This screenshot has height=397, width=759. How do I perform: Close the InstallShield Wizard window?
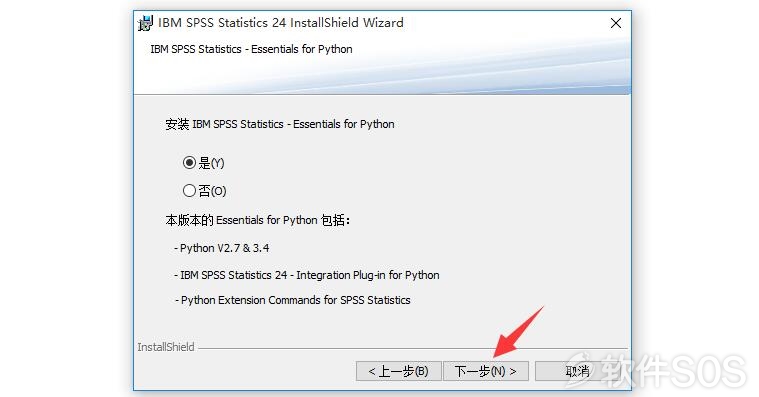point(616,23)
